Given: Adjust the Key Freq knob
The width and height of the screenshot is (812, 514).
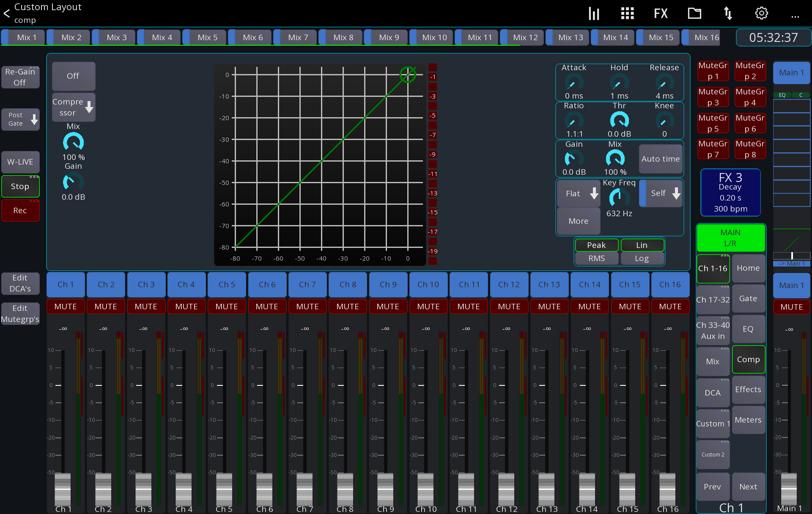Looking at the screenshot, I should 619,198.
